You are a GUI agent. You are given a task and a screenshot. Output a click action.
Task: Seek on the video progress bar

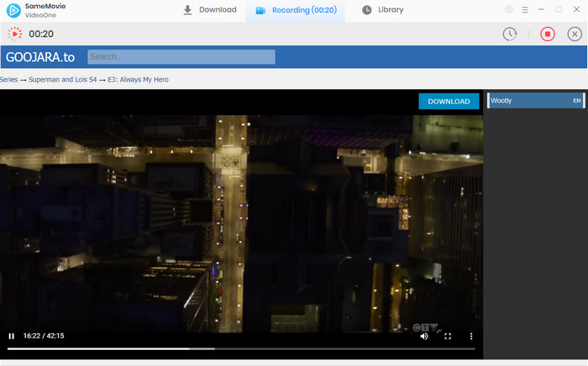click(x=241, y=348)
